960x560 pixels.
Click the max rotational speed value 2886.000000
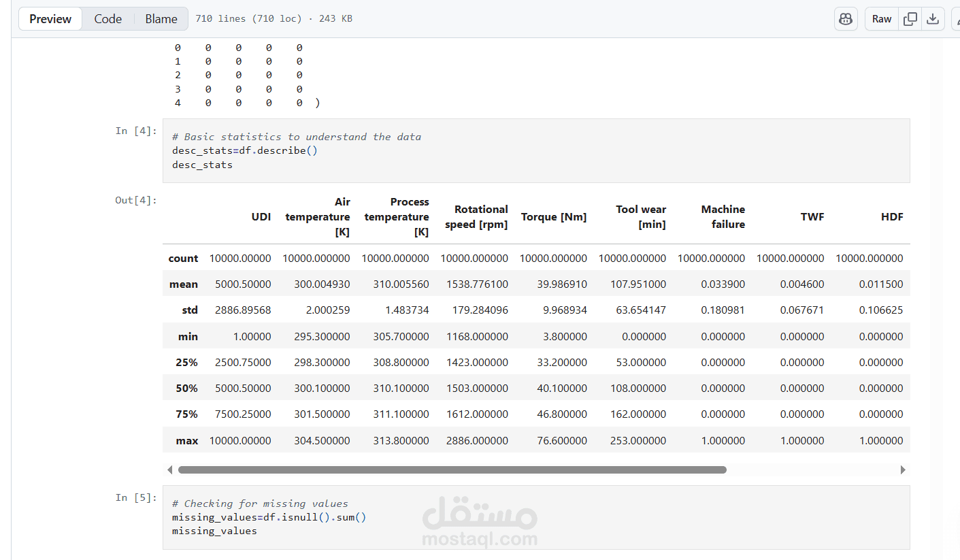click(x=477, y=441)
